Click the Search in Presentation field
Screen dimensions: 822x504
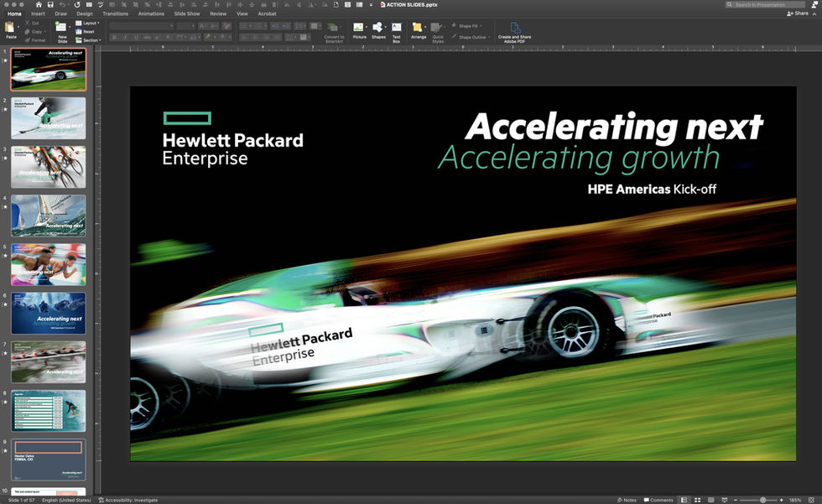point(765,4)
